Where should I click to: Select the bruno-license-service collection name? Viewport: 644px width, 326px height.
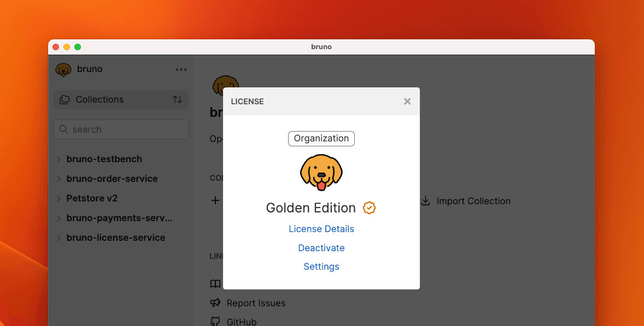[x=116, y=238]
